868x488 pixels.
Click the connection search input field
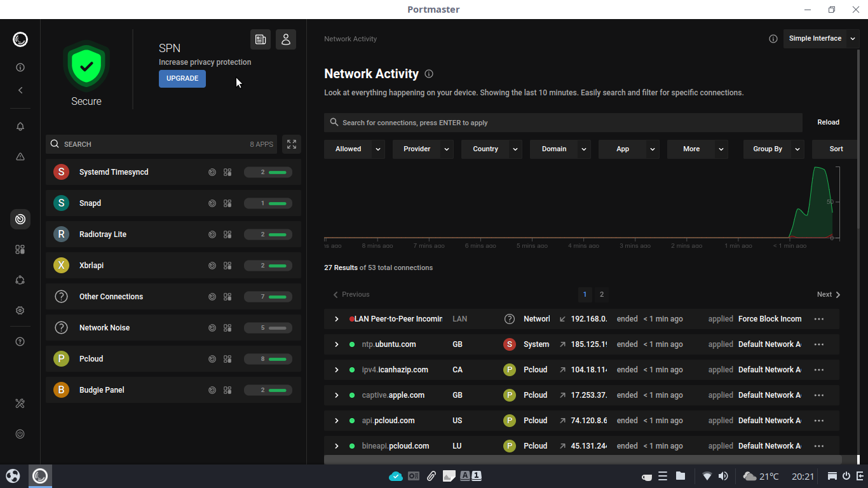[x=566, y=123]
